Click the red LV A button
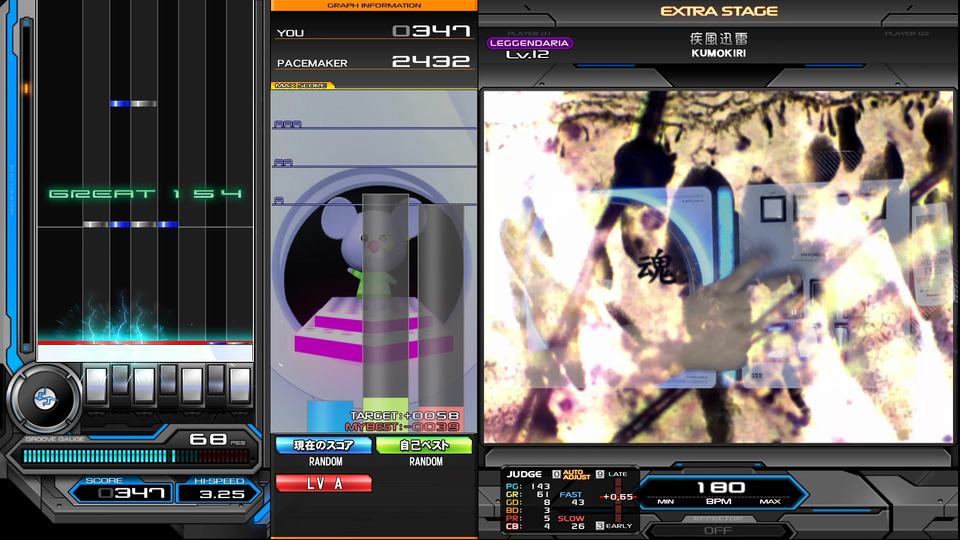Viewport: 960px width, 540px height. point(323,483)
